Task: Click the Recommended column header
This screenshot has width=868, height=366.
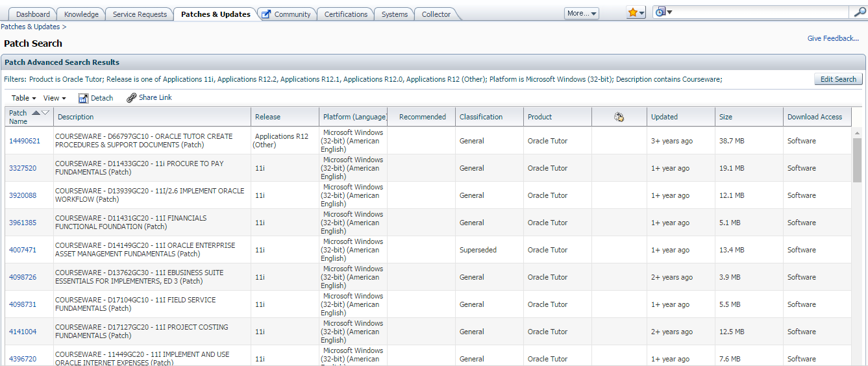Action: coord(423,117)
